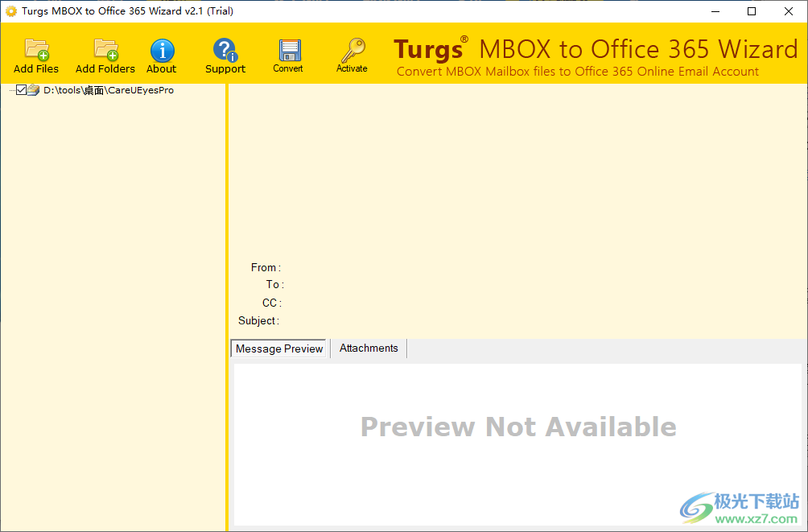Select the Message Preview tab
808x532 pixels.
pyautogui.click(x=278, y=348)
